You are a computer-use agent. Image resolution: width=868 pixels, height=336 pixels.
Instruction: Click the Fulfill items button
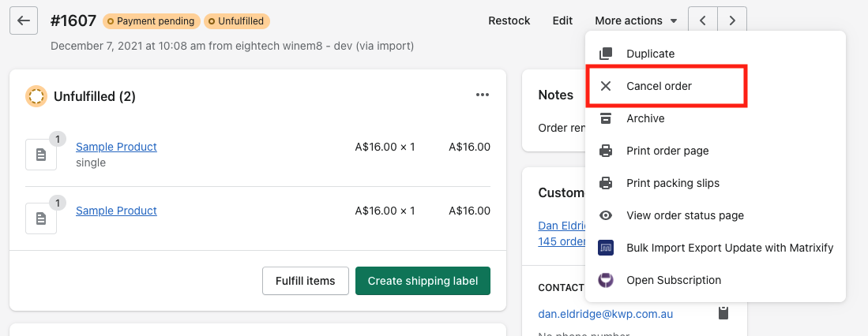[306, 281]
